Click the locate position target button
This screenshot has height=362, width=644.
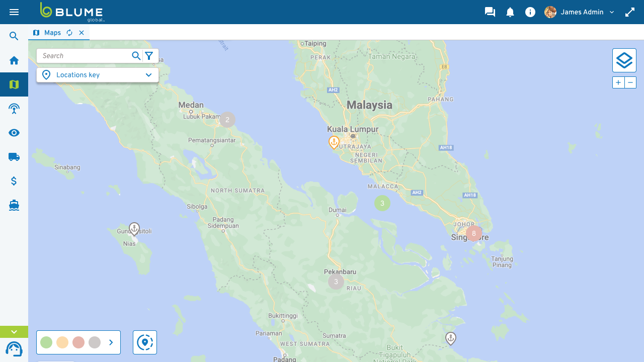click(145, 342)
